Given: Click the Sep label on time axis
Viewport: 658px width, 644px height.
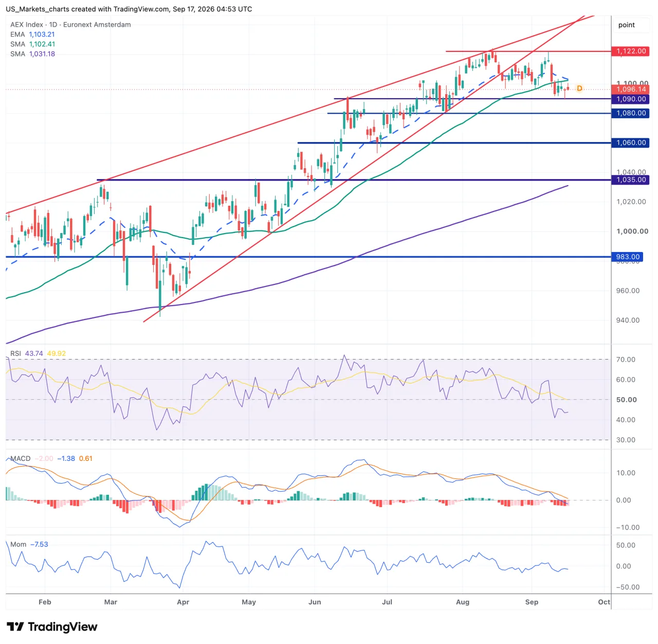Looking at the screenshot, I should click(532, 602).
